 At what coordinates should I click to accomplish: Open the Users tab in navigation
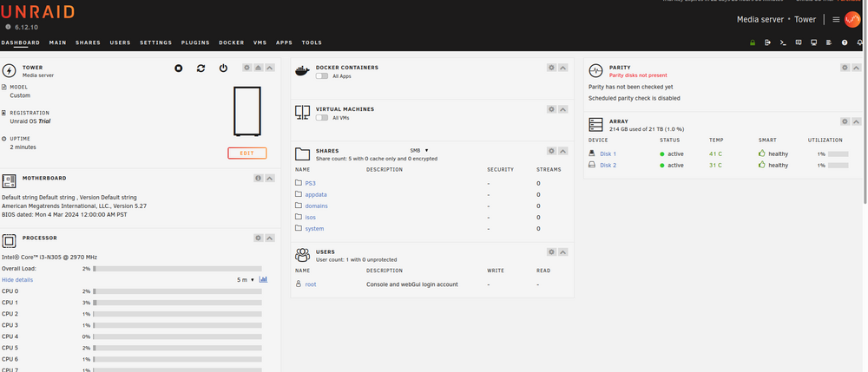(120, 42)
